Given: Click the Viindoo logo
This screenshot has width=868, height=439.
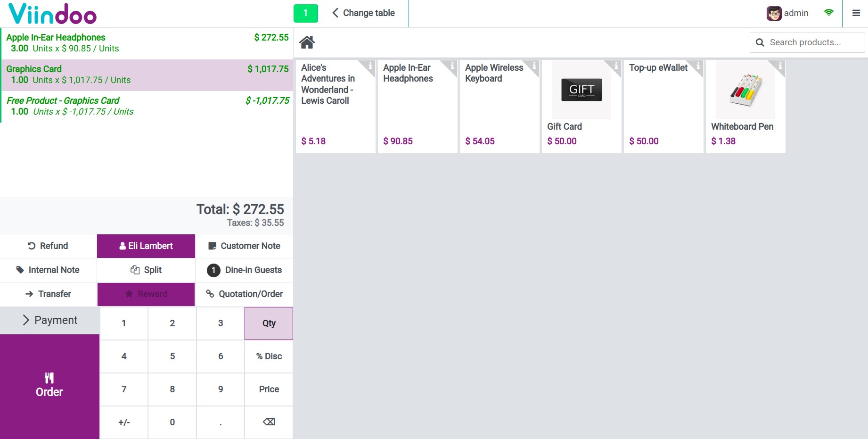Looking at the screenshot, I should pyautogui.click(x=52, y=14).
